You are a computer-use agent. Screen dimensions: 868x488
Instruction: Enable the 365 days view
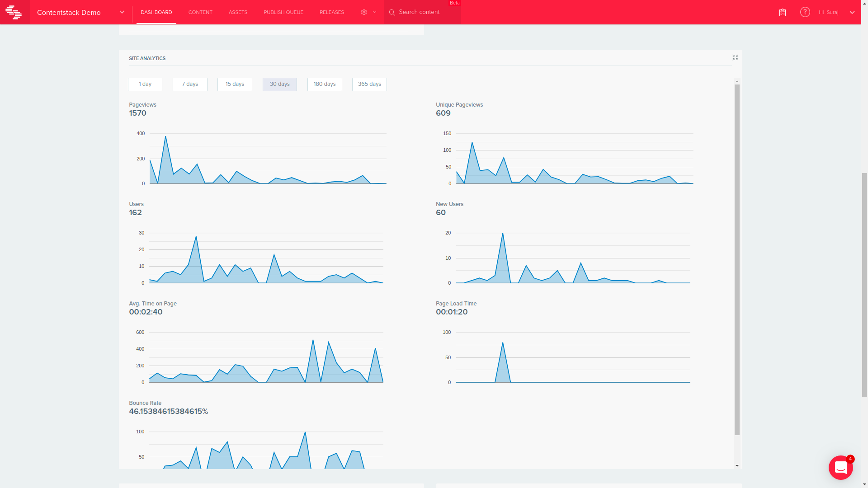[369, 84]
